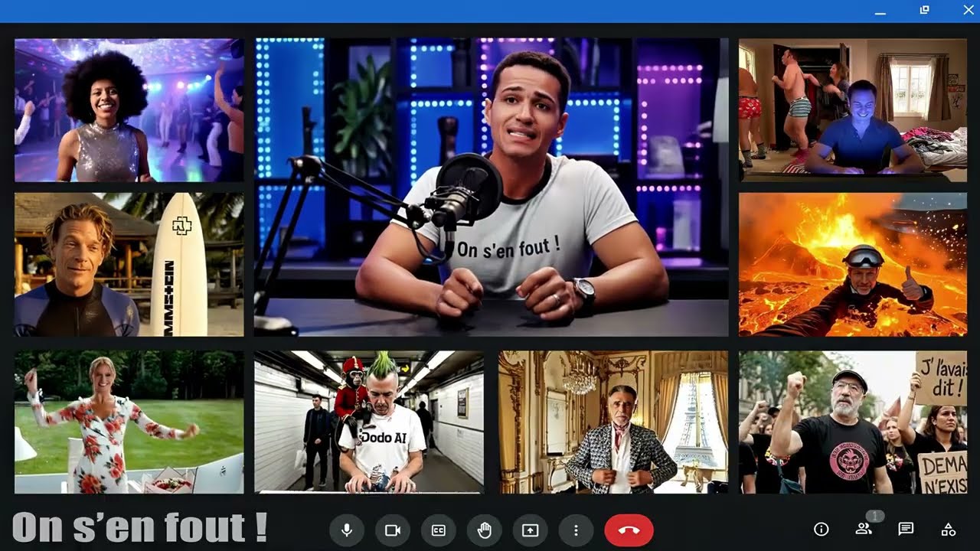Viewport: 980px width, 551px height.
Task: Open more options three-dot menu
Action: tap(577, 530)
